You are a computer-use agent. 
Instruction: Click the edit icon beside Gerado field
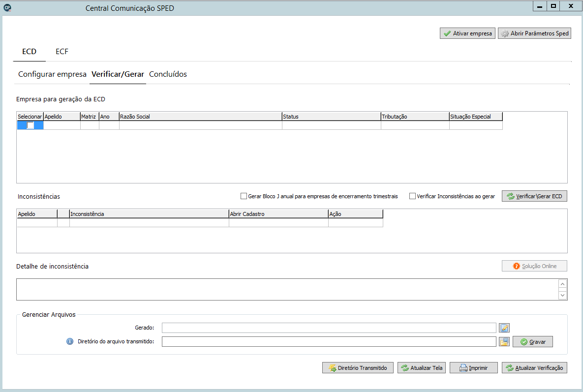click(x=504, y=328)
